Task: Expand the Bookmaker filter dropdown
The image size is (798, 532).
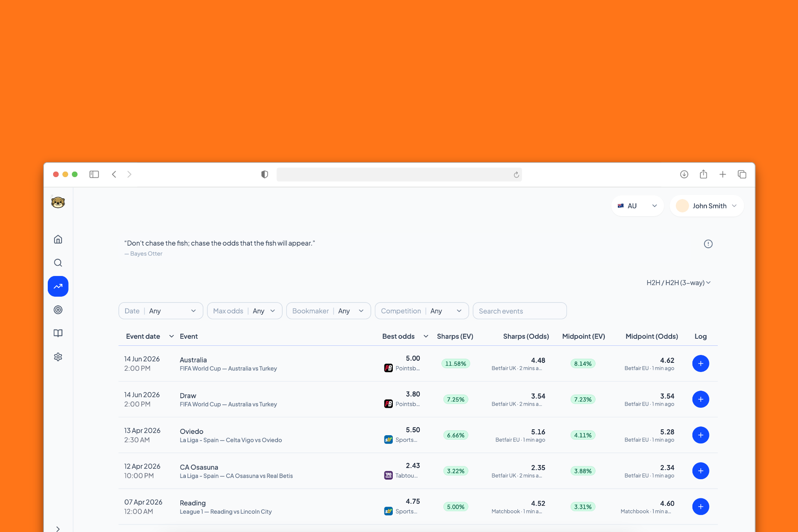Action: tap(328, 311)
